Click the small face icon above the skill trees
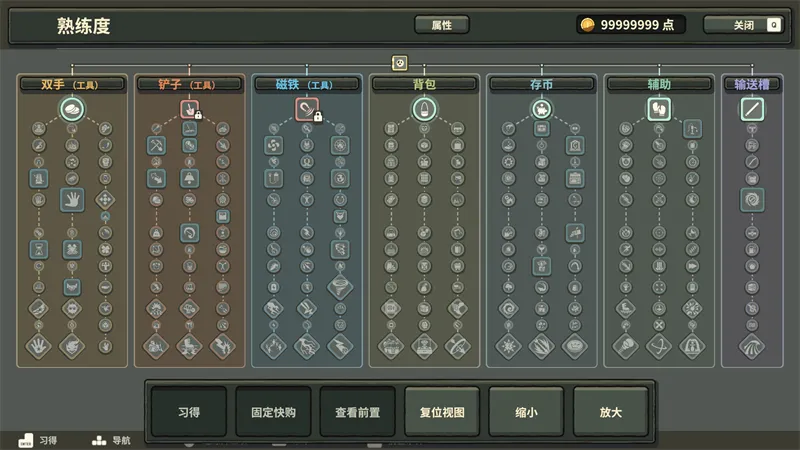The width and height of the screenshot is (800, 450). (399, 63)
